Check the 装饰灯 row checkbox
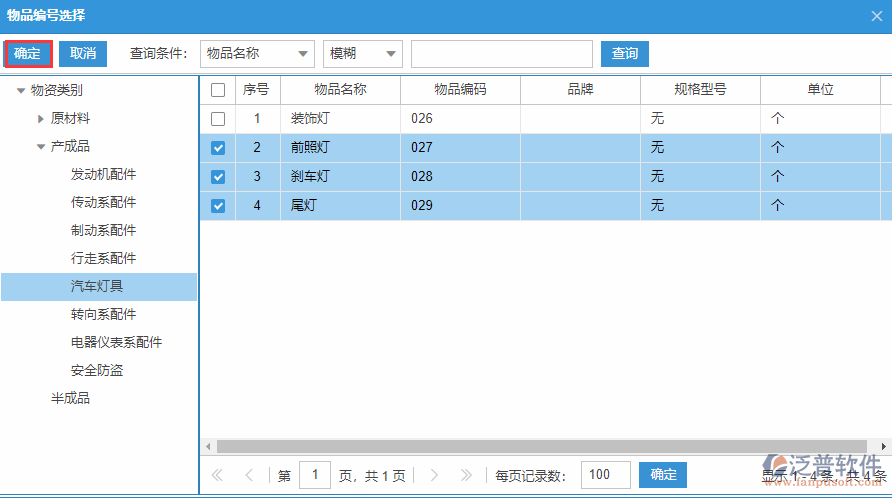Image resolution: width=892 pixels, height=498 pixels. click(x=218, y=119)
